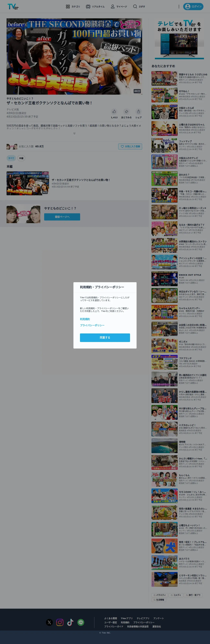Select the すべて filter tab
Image resolution: width=210 pixels, height=644 pixels.
tap(11, 158)
